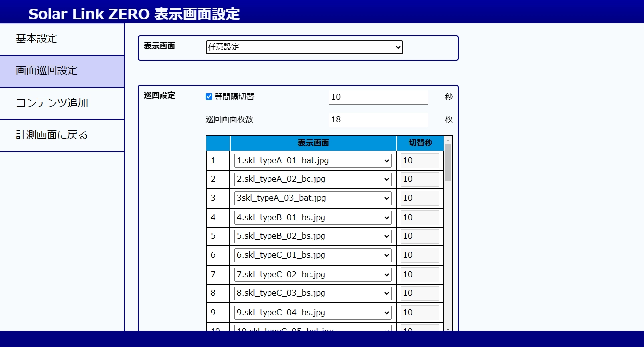Click the 巡回画面枚数 input field showing 18

click(x=378, y=120)
